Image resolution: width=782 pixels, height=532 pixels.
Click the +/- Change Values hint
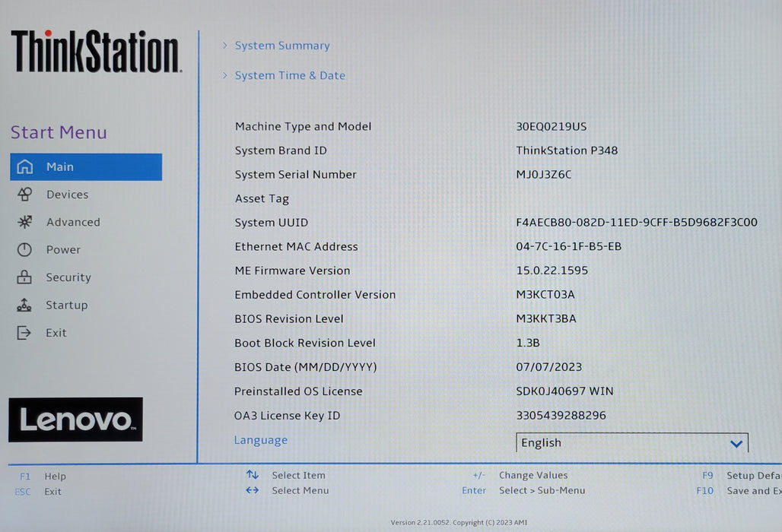click(520, 475)
